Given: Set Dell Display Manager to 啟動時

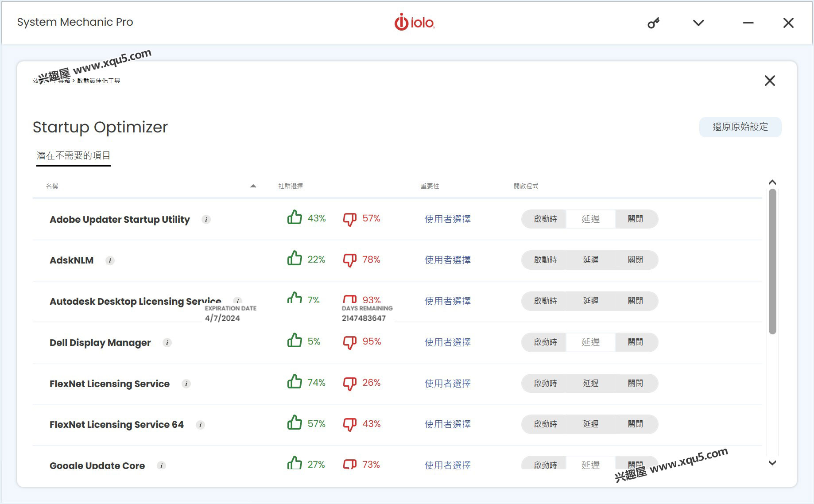Looking at the screenshot, I should pos(545,342).
